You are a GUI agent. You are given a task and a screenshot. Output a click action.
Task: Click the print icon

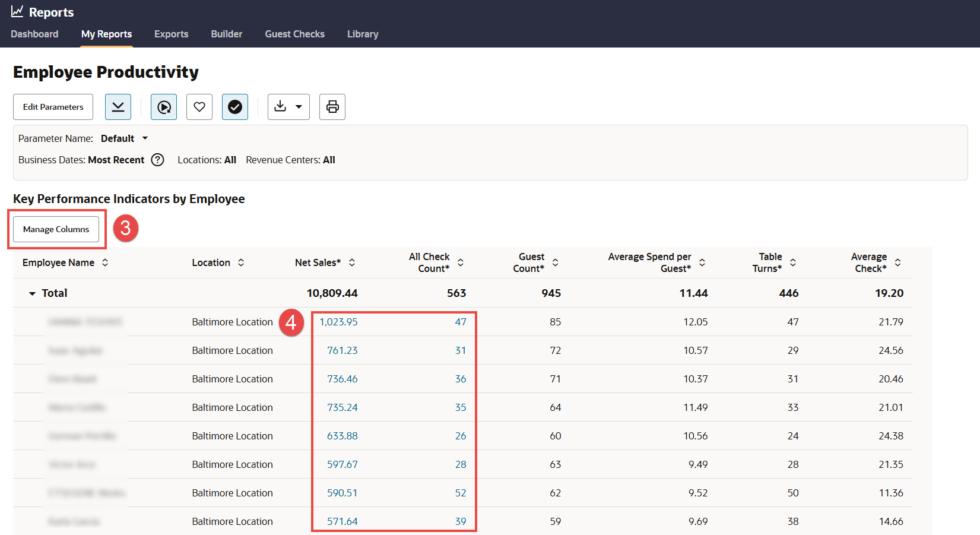332,107
